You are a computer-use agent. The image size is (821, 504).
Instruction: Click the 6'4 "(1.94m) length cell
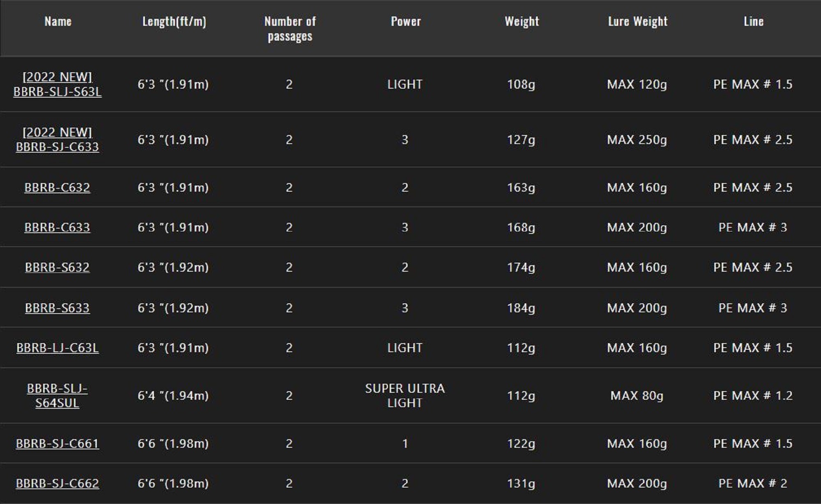point(173,396)
